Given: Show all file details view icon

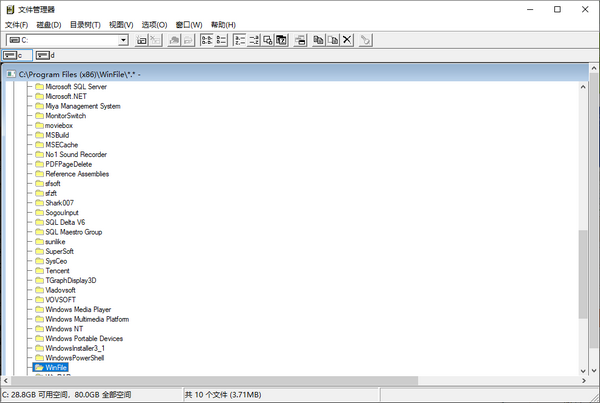Looking at the screenshot, I should pos(221,40).
